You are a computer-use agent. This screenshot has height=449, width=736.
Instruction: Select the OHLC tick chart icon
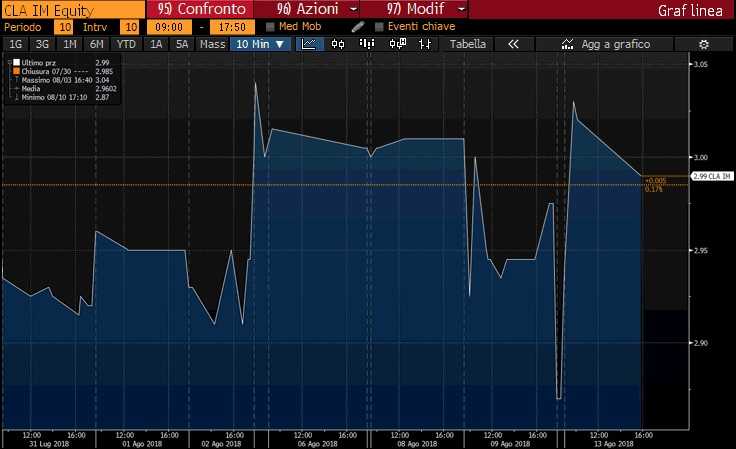(x=425, y=44)
